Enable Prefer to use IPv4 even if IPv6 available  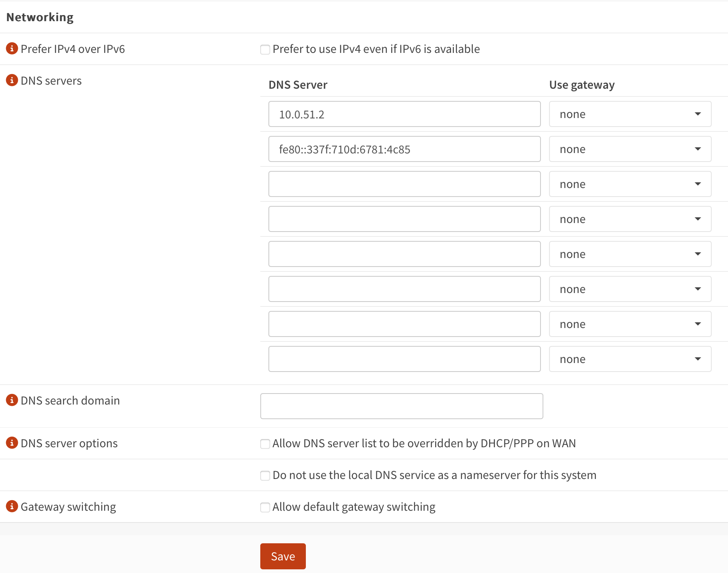click(265, 49)
